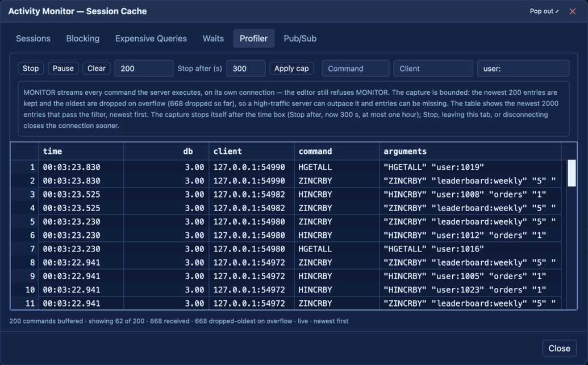This screenshot has width=588, height=365.
Task: Select row number 5 header
Action: pos(25,221)
